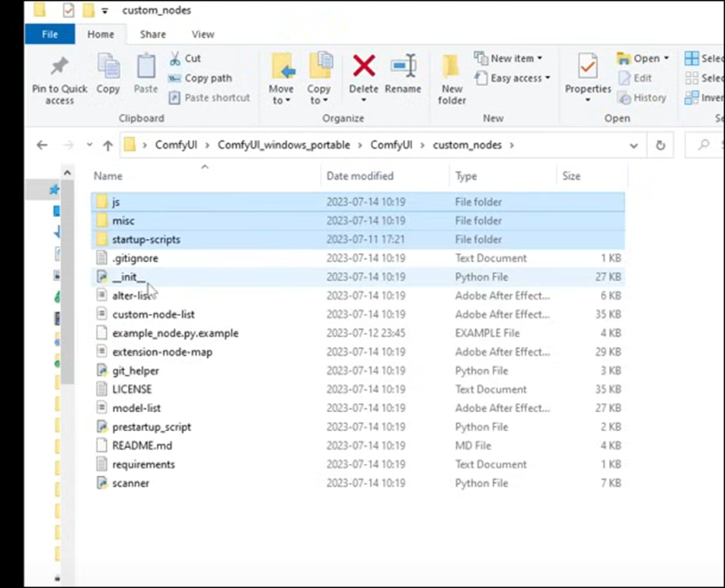Click the git_helper Python file icon
The width and height of the screenshot is (725, 588).
(x=102, y=370)
